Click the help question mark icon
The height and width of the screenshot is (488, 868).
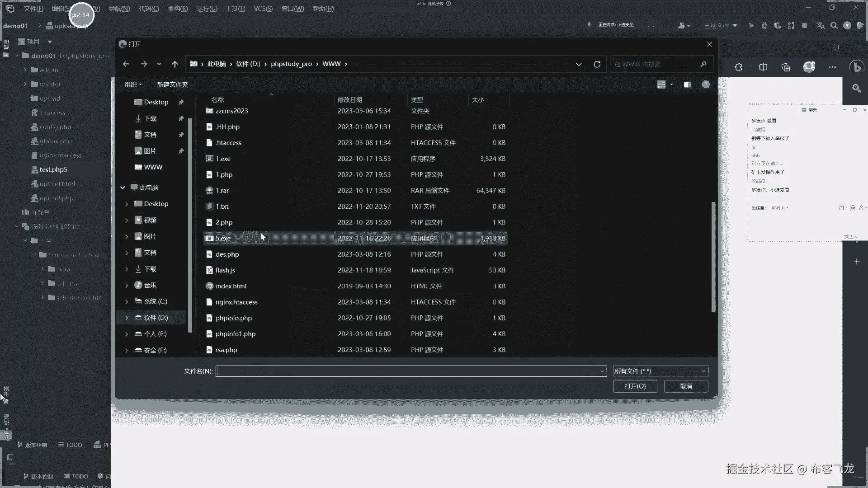click(x=706, y=84)
